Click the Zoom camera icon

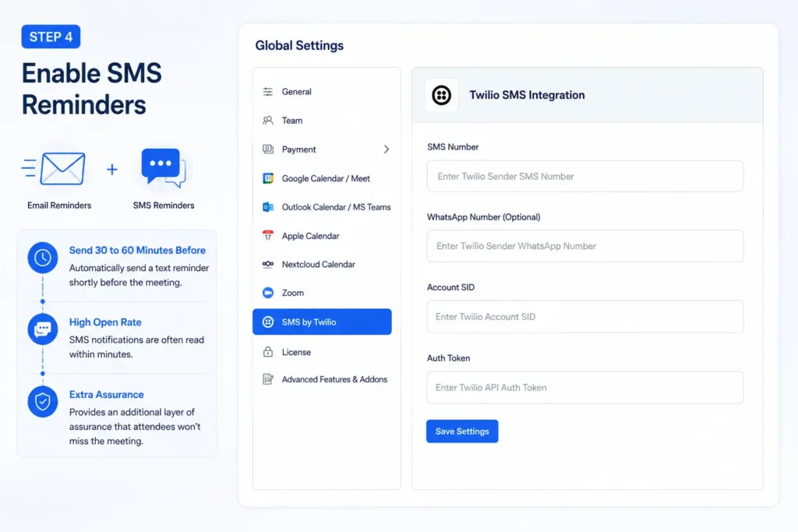click(x=268, y=293)
